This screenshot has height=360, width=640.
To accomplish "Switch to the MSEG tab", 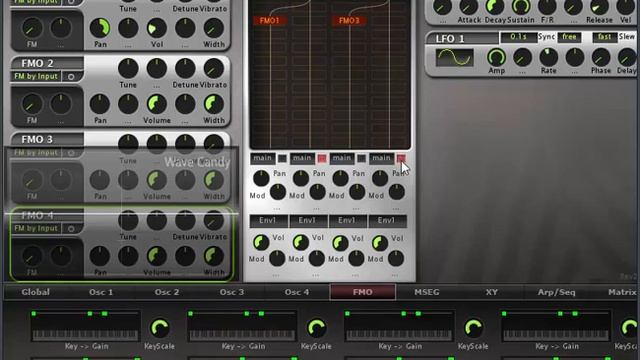I will pyautogui.click(x=427, y=292).
